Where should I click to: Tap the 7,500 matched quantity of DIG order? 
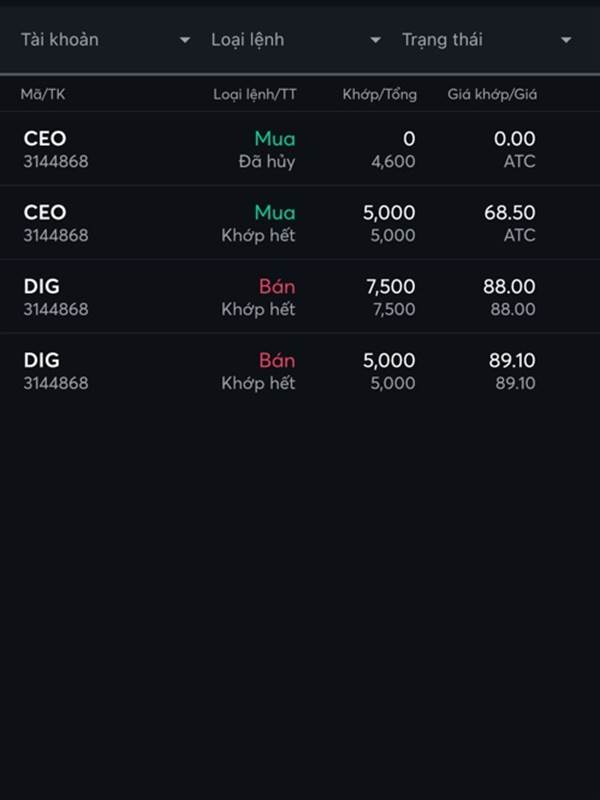coord(390,286)
